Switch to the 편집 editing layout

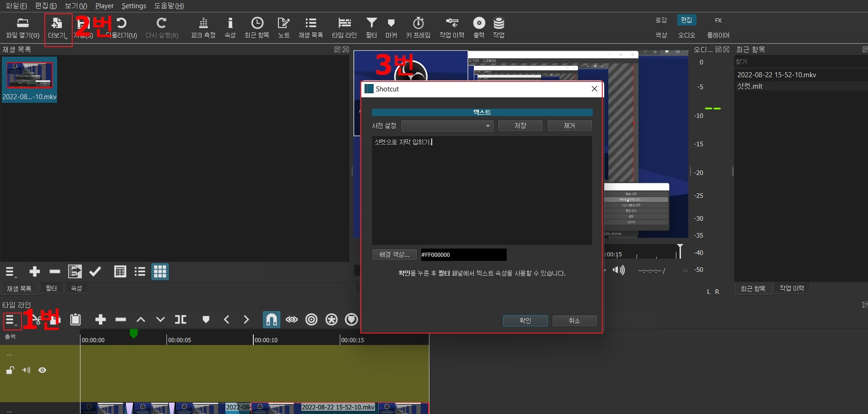(686, 20)
